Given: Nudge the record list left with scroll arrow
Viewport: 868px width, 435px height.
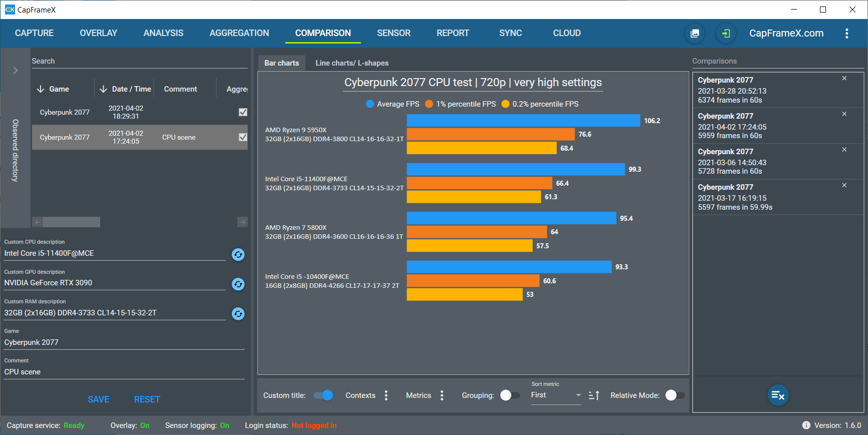Looking at the screenshot, I should click(x=38, y=222).
